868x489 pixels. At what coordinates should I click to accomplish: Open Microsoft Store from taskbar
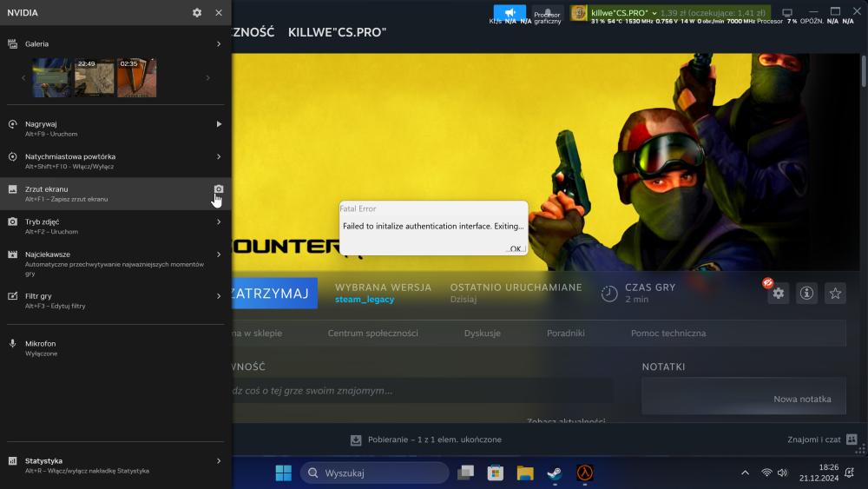point(496,473)
